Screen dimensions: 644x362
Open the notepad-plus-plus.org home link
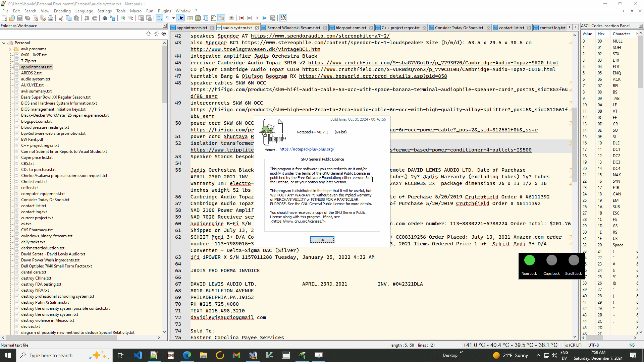click(307, 149)
